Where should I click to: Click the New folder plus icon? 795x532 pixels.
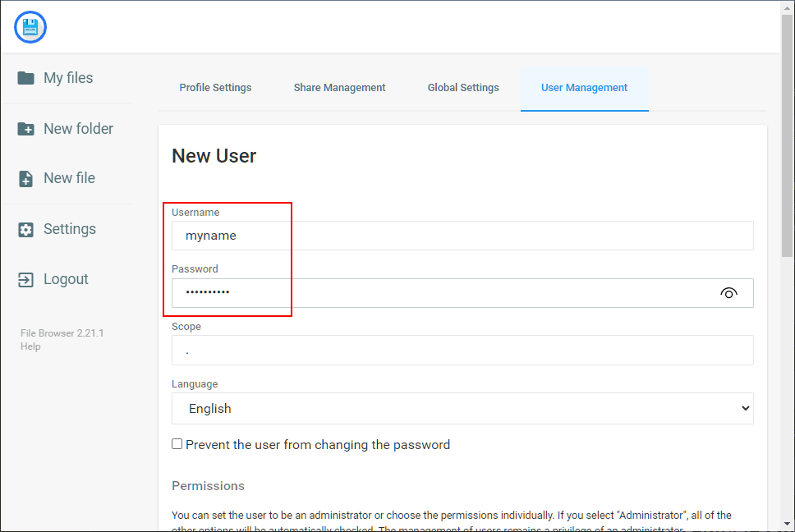pyautogui.click(x=26, y=129)
